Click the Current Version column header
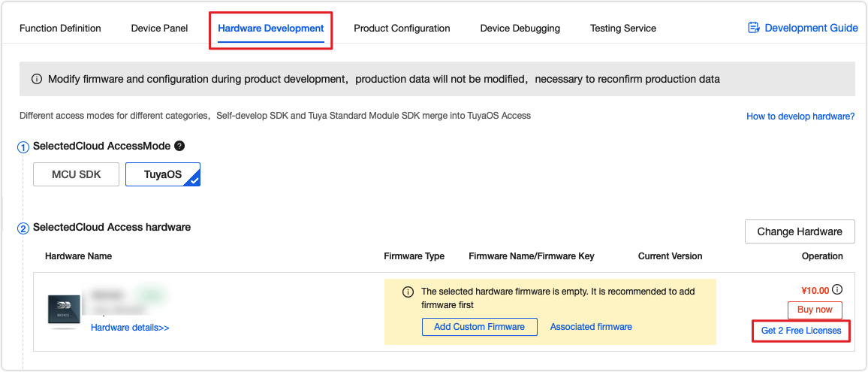The width and height of the screenshot is (868, 372). point(670,256)
